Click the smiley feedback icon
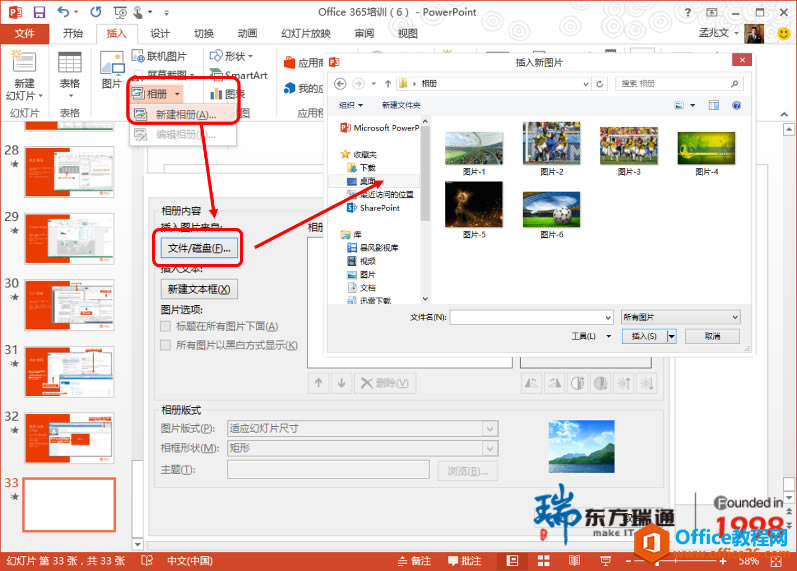 [x=783, y=34]
